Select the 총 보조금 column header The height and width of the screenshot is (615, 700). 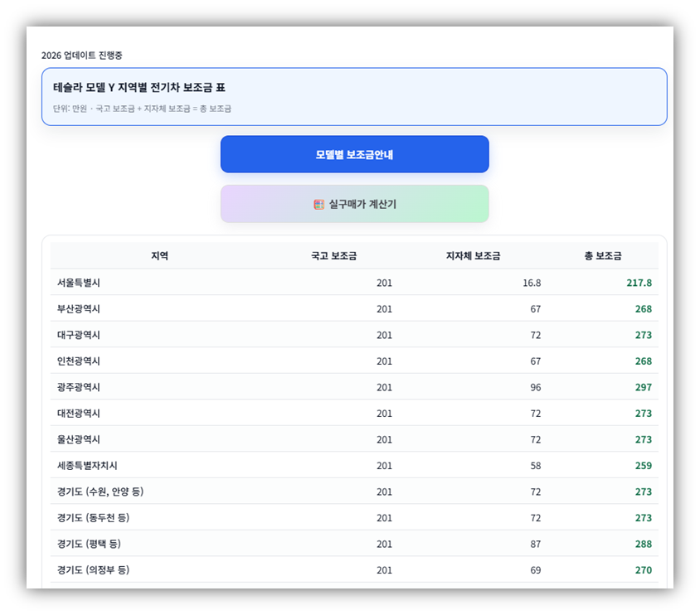[603, 256]
